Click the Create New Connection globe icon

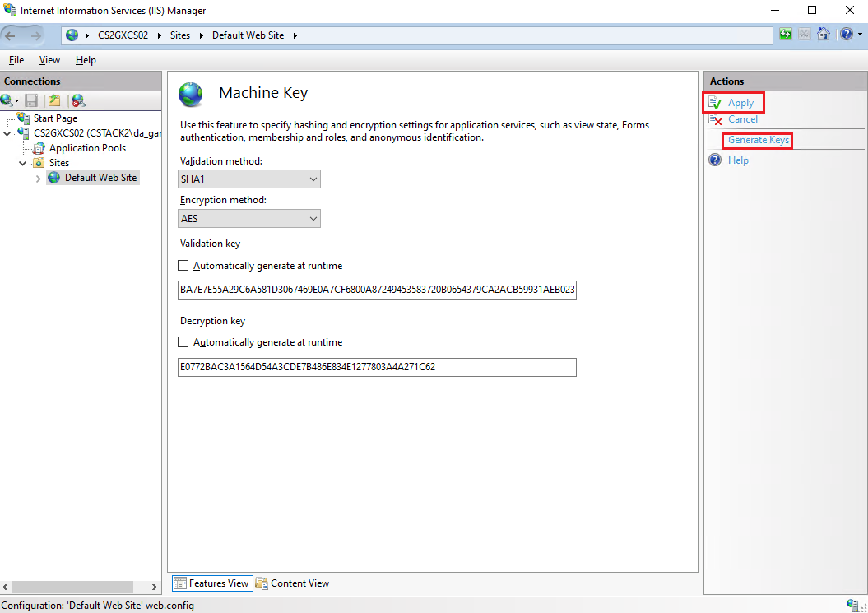(x=7, y=100)
